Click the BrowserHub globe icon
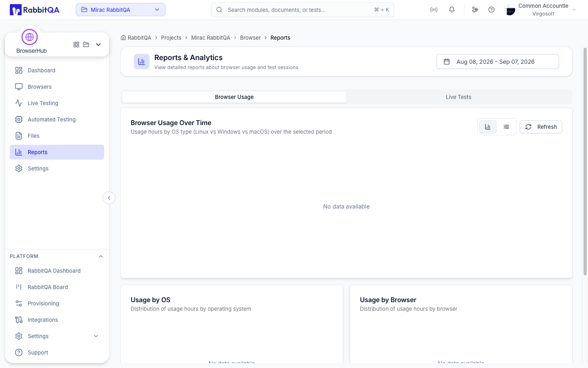The width and height of the screenshot is (588, 368). [x=29, y=37]
